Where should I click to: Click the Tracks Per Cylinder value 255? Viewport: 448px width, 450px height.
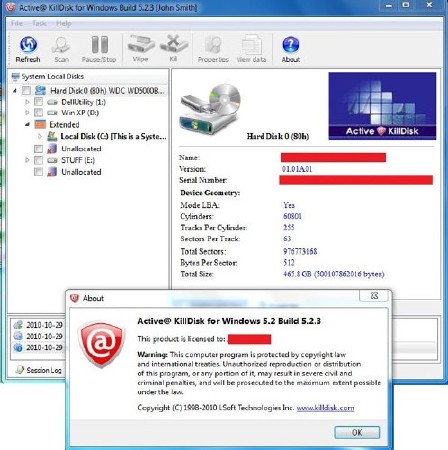click(x=289, y=227)
